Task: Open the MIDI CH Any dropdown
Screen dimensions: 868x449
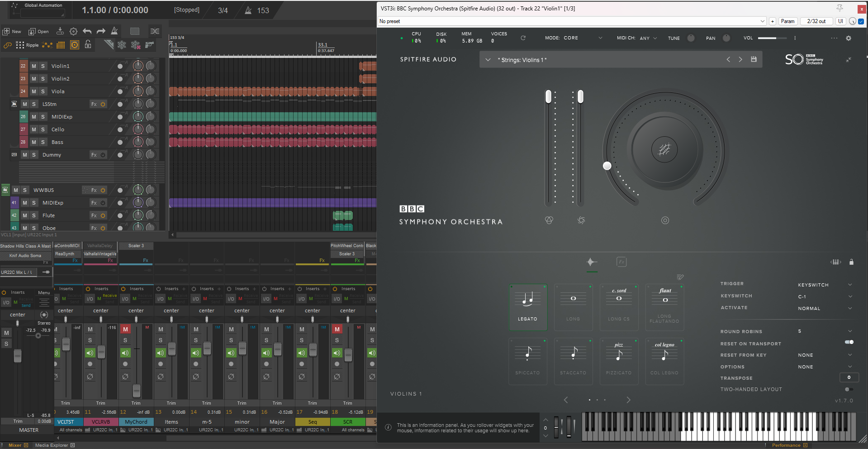Action: pyautogui.click(x=648, y=38)
